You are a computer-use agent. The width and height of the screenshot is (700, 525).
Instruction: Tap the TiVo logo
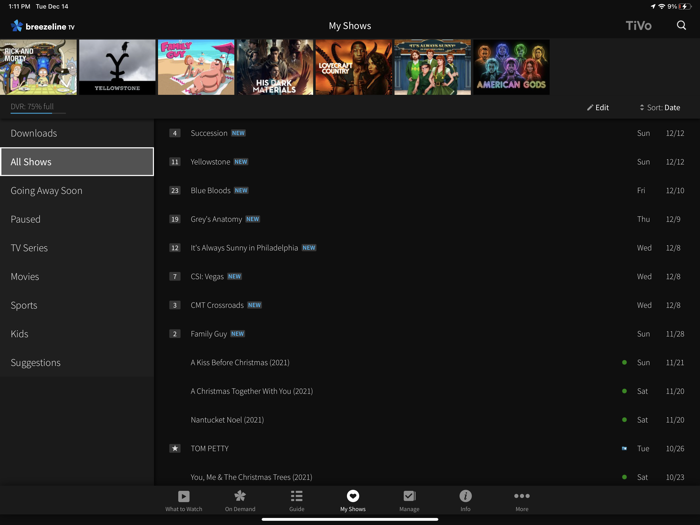[638, 26]
